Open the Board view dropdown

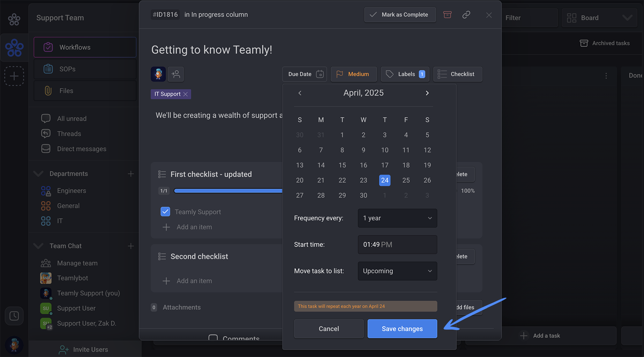(599, 18)
